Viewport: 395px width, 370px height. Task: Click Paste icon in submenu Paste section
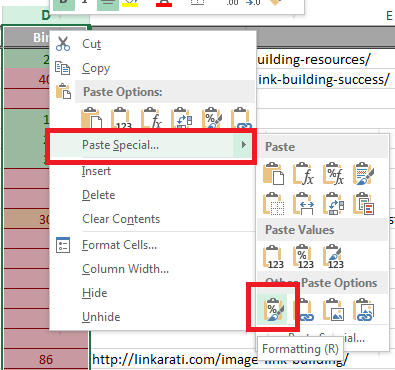click(273, 174)
